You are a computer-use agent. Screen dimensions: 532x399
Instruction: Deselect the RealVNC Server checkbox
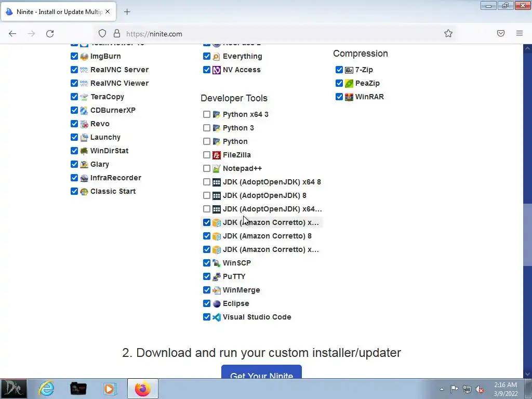[x=74, y=70]
